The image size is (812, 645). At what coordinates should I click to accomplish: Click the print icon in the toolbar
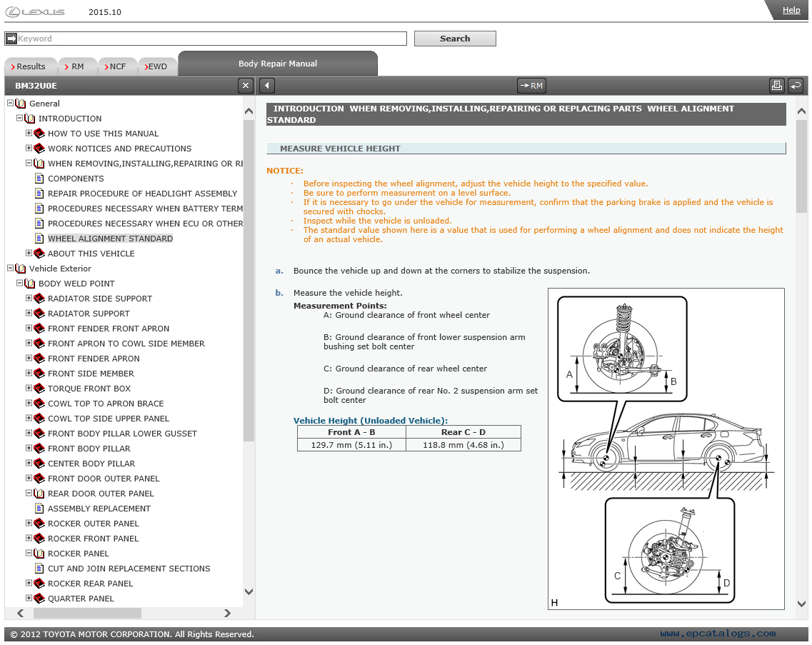pos(777,86)
